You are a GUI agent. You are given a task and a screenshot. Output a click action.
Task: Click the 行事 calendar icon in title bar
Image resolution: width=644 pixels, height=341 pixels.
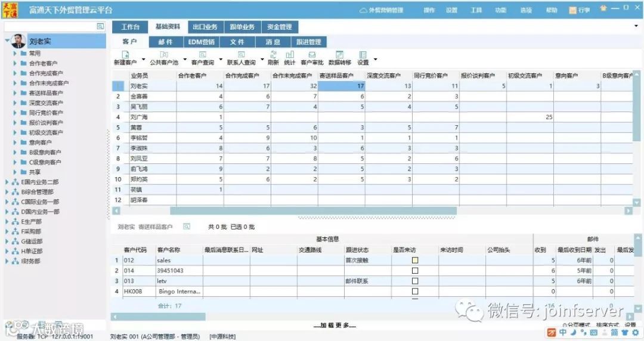point(572,10)
